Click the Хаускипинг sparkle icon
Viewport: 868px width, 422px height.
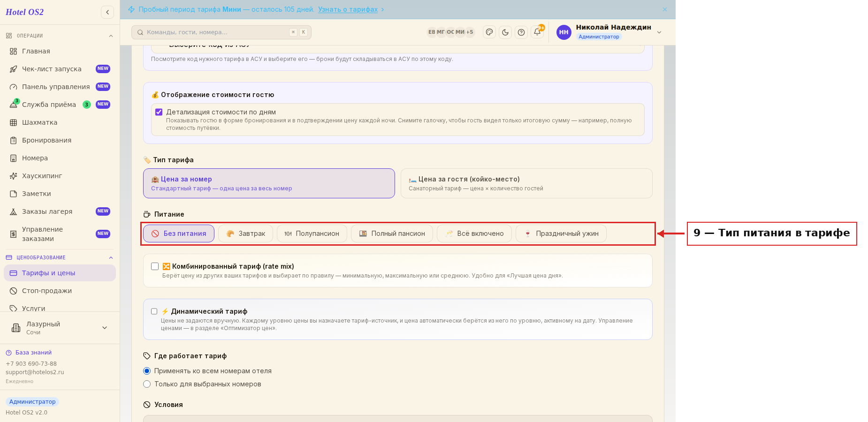pos(14,176)
